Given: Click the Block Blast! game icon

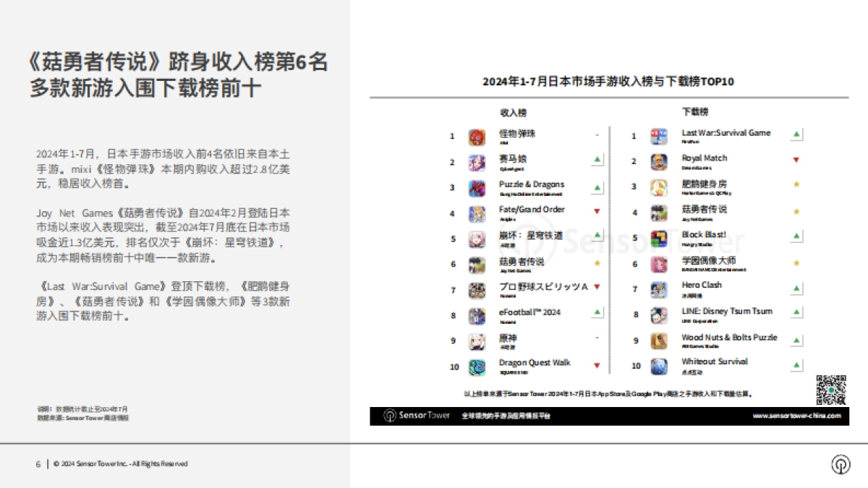Looking at the screenshot, I should coord(658,238).
